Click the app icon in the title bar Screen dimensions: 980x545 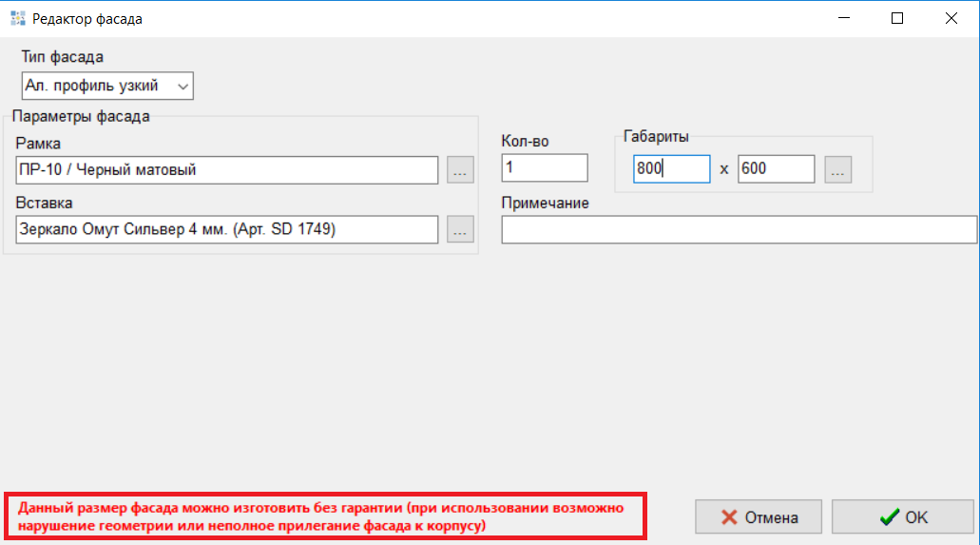click(17, 18)
